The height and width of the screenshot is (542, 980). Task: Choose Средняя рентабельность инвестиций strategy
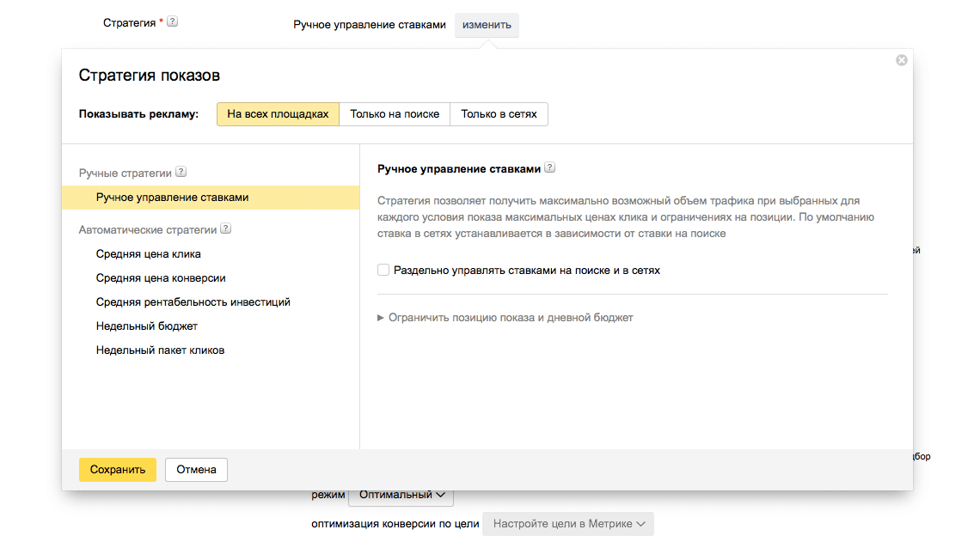tap(193, 302)
